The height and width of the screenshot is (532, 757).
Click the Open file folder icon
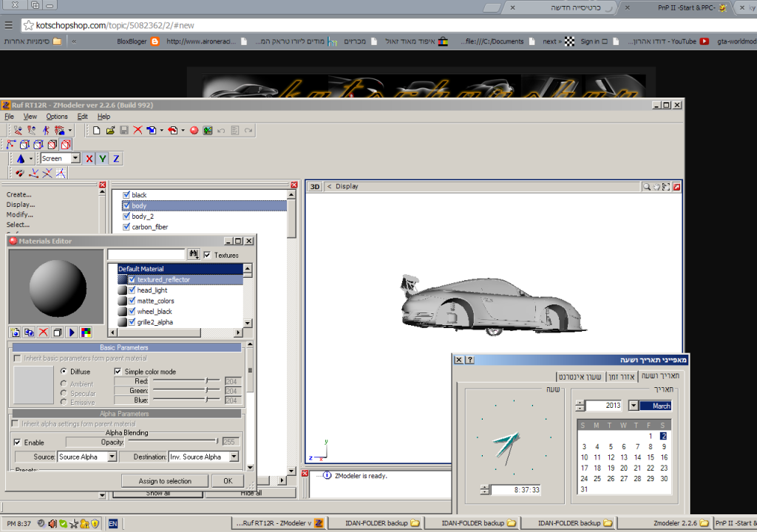pyautogui.click(x=110, y=131)
